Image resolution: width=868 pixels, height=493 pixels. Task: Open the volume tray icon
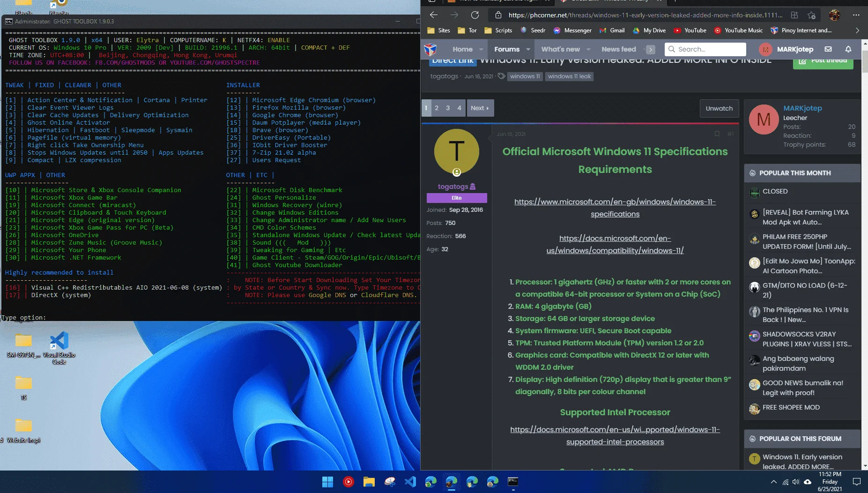(796, 482)
